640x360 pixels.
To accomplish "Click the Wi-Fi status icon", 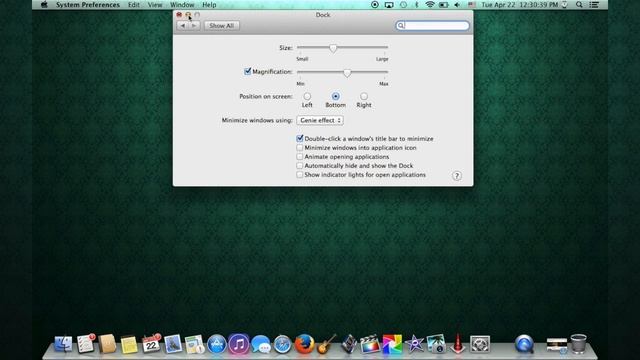I will 429,5.
